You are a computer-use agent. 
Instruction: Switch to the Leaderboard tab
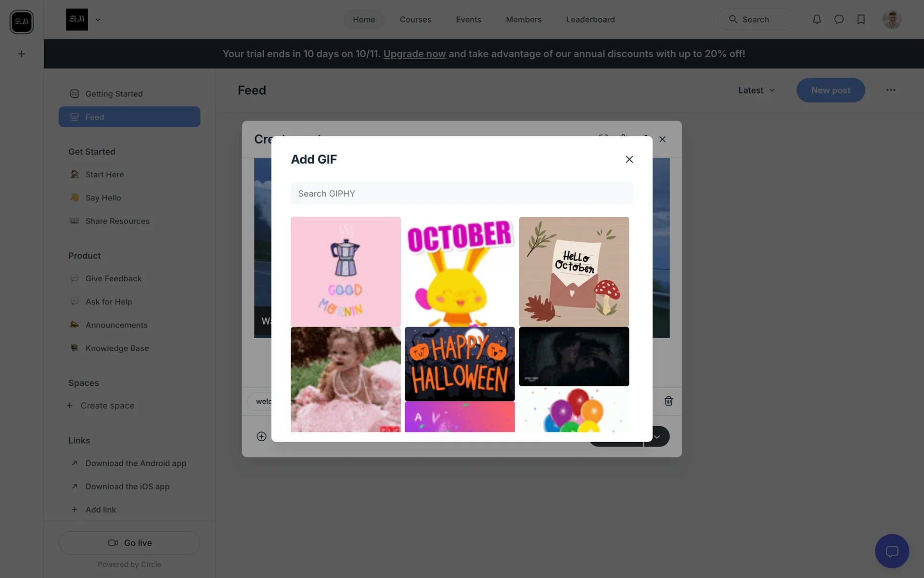590,19
